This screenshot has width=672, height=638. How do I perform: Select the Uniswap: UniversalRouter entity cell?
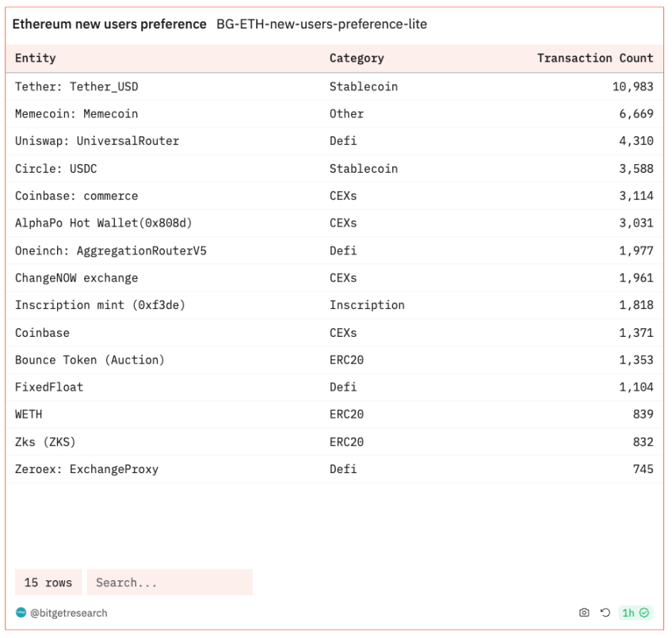97,141
